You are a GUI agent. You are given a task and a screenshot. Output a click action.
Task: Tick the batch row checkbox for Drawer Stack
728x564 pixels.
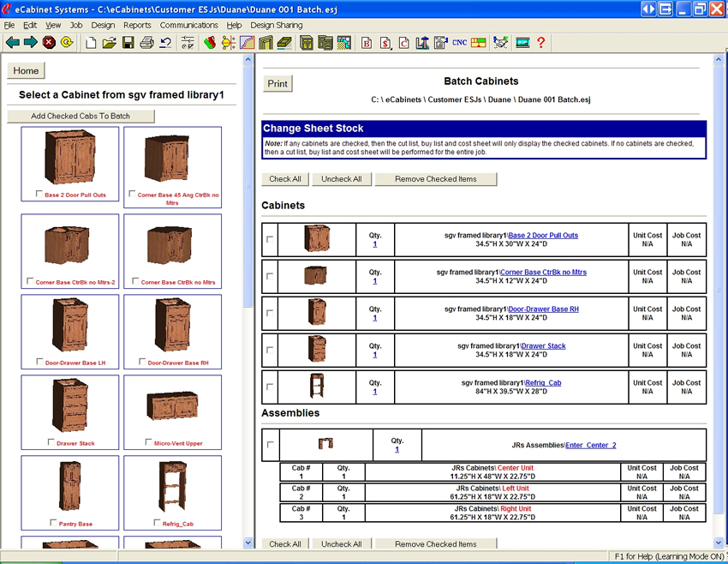(270, 350)
